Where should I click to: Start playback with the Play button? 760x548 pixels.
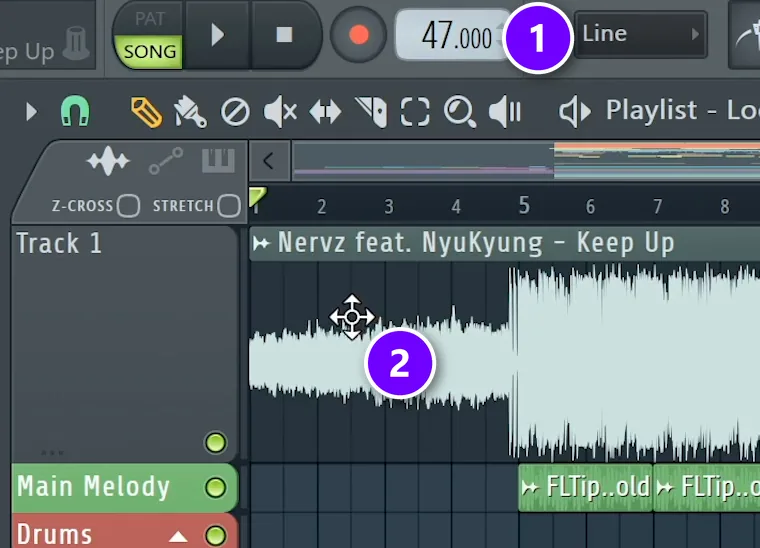pyautogui.click(x=218, y=35)
